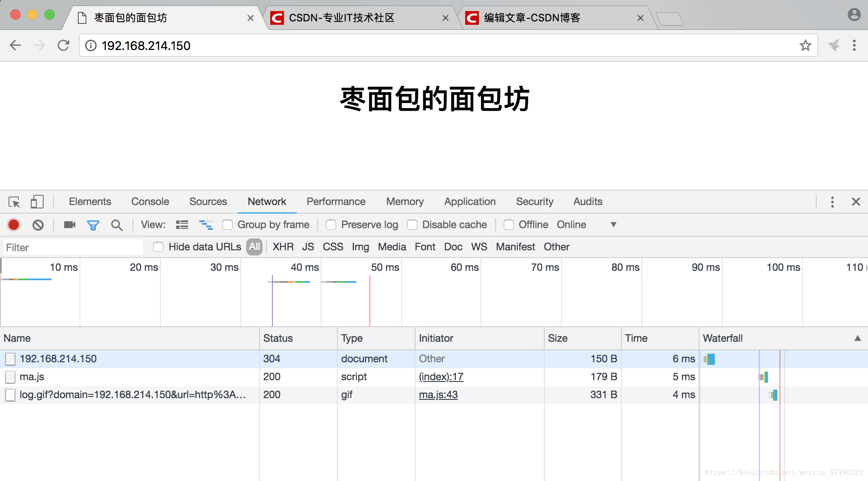Open the Online throttling dropdown
Viewport: 868px width, 481px height.
pos(587,225)
